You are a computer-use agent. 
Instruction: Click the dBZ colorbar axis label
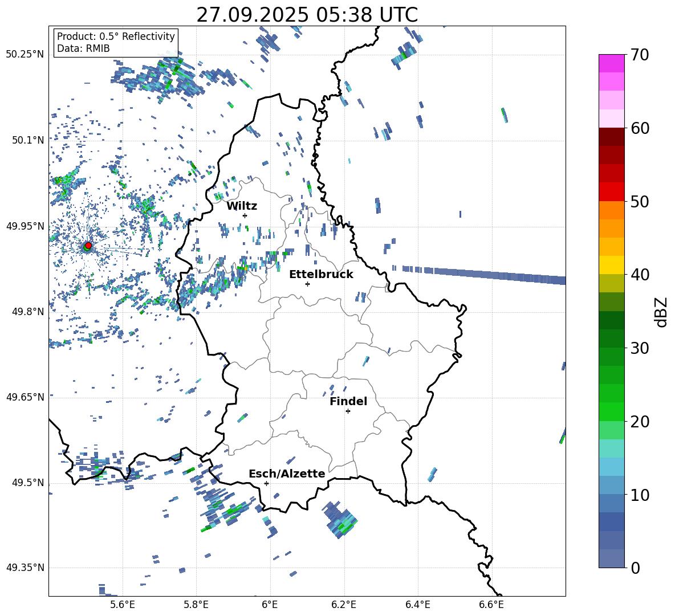[661, 312]
